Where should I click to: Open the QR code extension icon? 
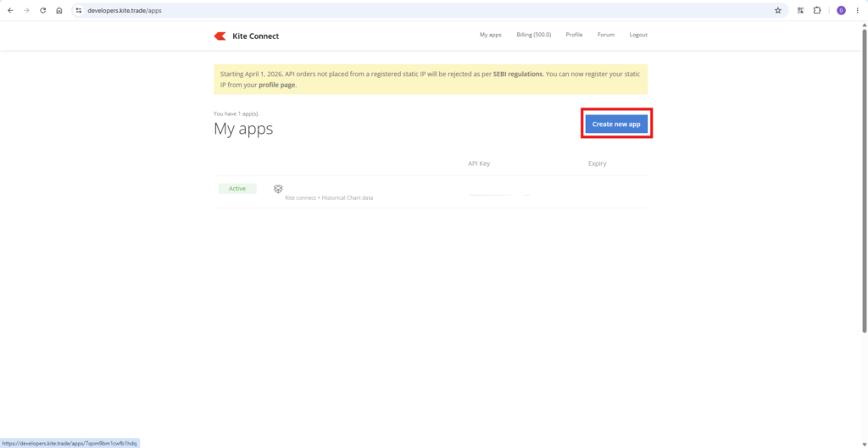click(800, 10)
